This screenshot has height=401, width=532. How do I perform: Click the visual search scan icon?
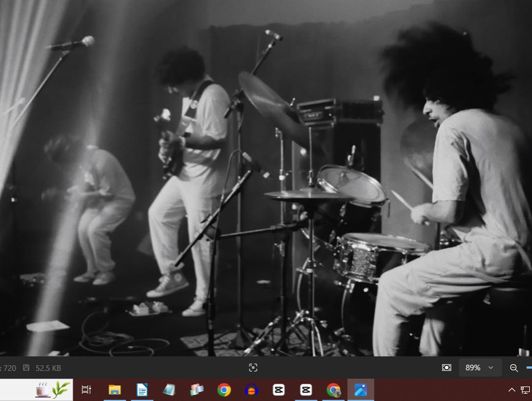253,368
